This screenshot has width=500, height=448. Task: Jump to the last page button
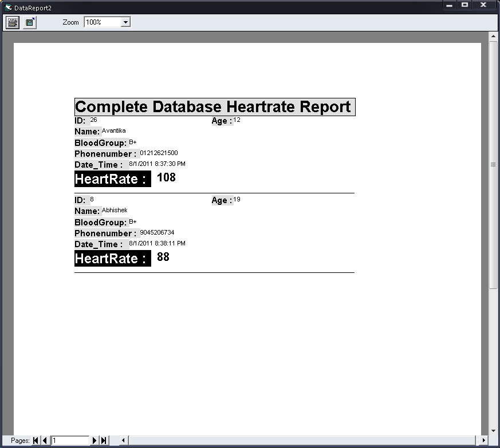tap(104, 441)
